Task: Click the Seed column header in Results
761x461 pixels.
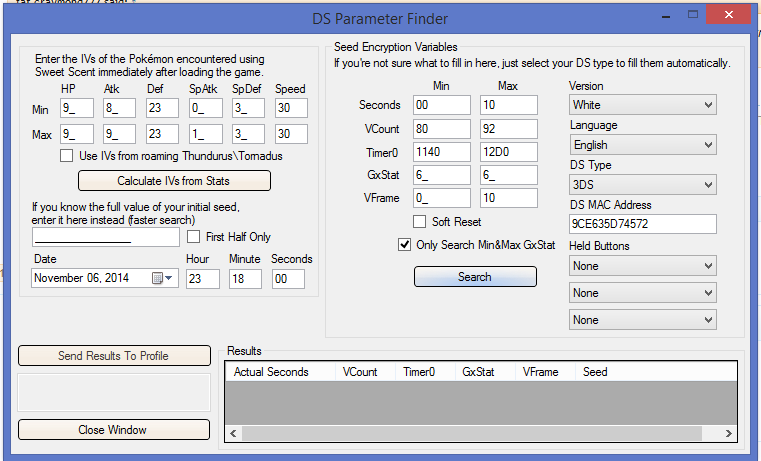Action: [x=595, y=372]
